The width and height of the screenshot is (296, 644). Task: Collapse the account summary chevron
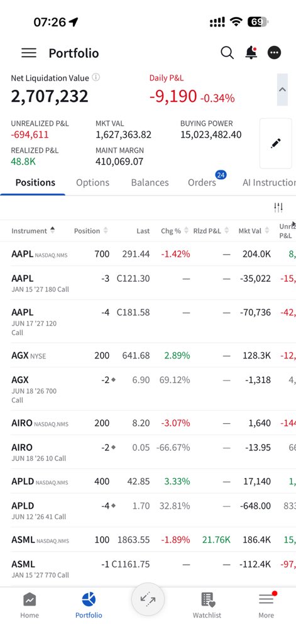pos(282,89)
